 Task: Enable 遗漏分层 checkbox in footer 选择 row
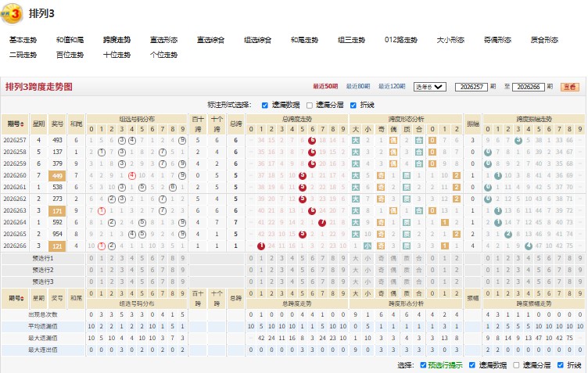[516, 365]
